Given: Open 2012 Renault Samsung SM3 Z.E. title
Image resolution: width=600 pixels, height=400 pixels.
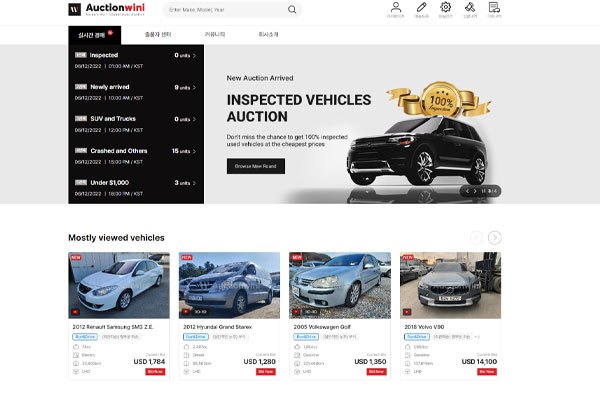Looking at the screenshot, I should pos(113,327).
